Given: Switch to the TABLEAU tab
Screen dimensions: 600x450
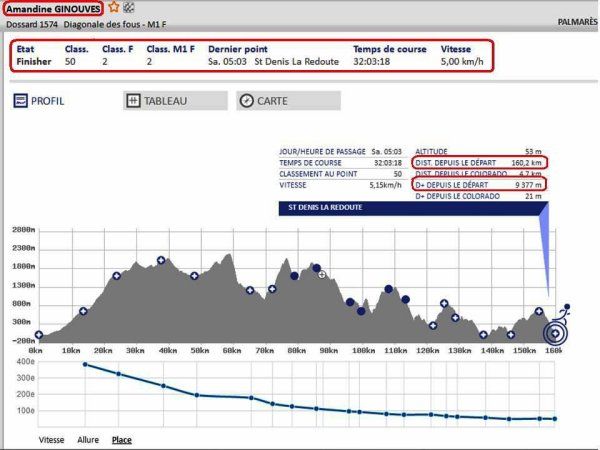Looking at the screenshot, I should pos(169,101).
